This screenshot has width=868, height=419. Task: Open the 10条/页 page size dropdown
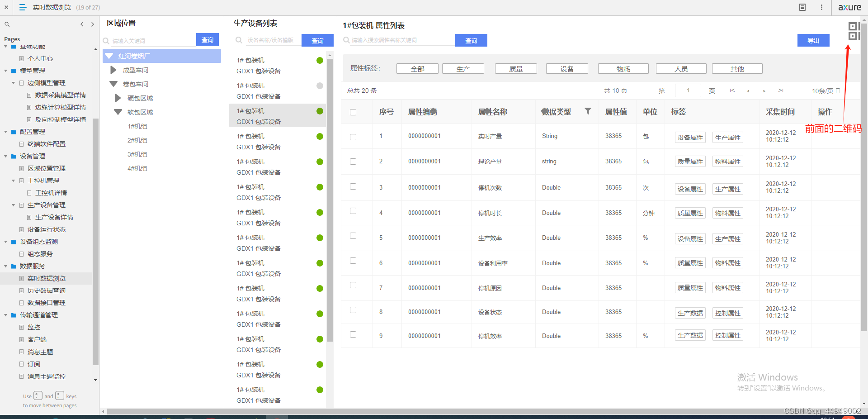826,91
